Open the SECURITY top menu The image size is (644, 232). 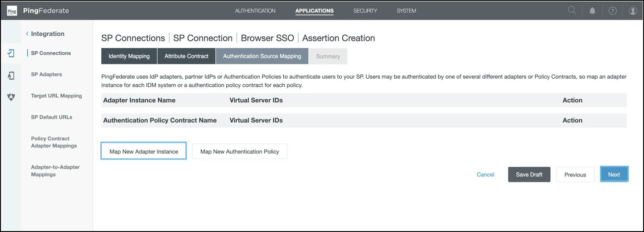click(365, 11)
